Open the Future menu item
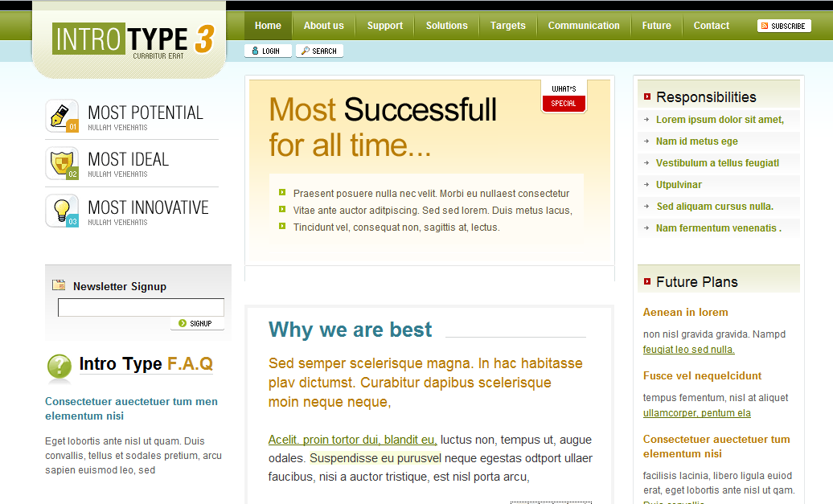 pyautogui.click(x=657, y=26)
